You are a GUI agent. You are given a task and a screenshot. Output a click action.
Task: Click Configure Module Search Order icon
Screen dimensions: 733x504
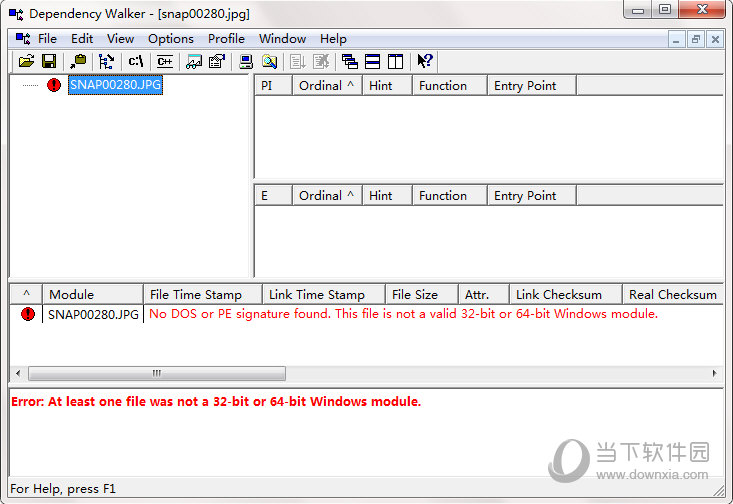pos(269,61)
